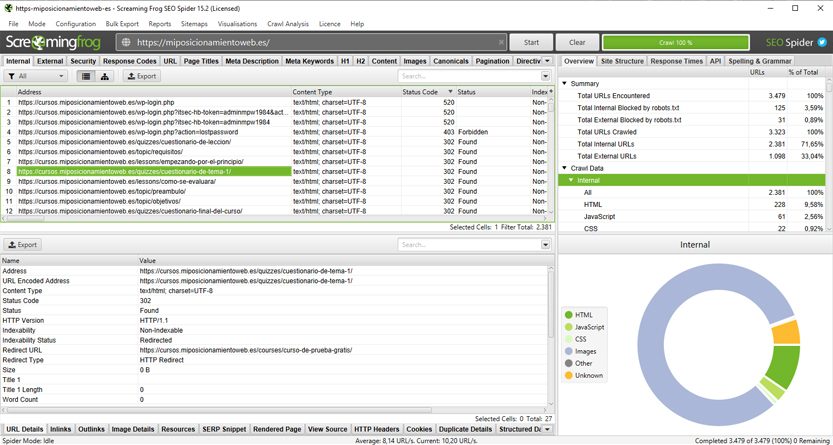Click the HTML green legend swatch
This screenshot has width=833, height=445.
click(569, 315)
